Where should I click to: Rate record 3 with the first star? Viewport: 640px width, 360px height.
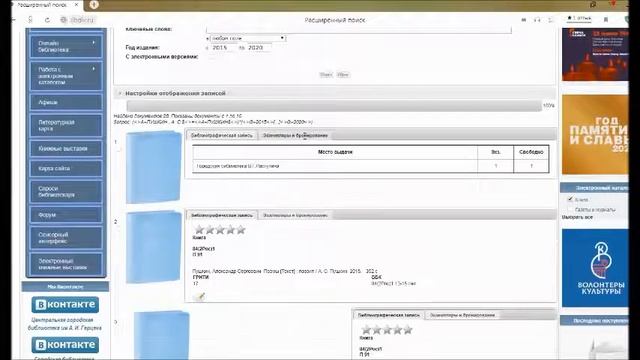[366, 329]
